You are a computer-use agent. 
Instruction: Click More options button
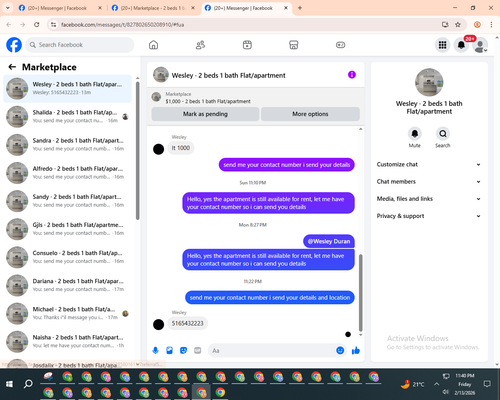(310, 114)
